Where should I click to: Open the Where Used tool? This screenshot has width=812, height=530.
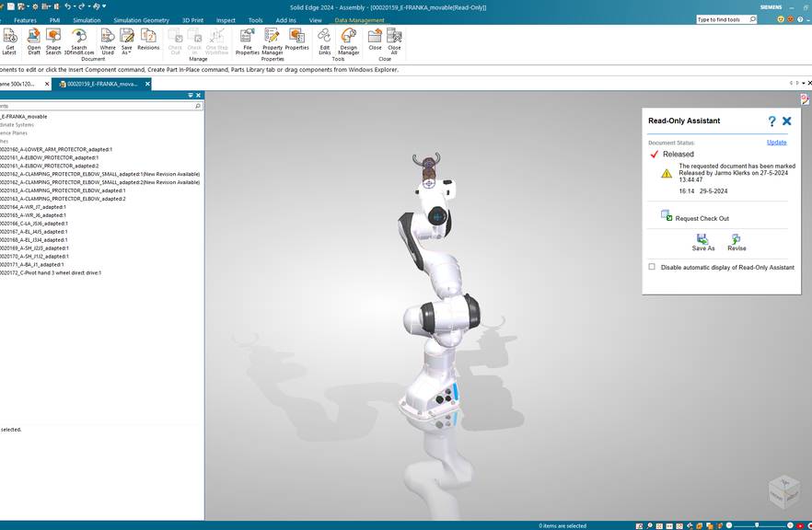pyautogui.click(x=108, y=39)
